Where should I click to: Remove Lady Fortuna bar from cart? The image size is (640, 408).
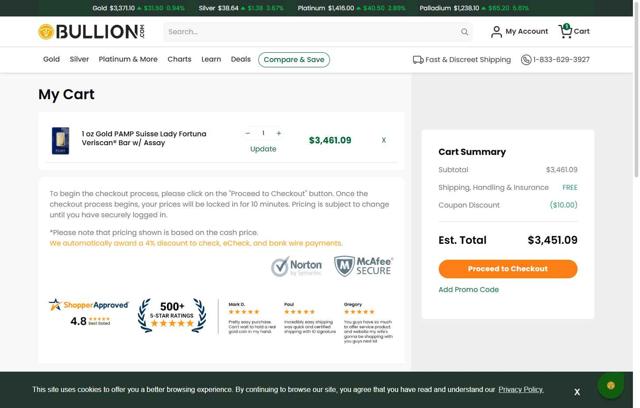click(384, 140)
